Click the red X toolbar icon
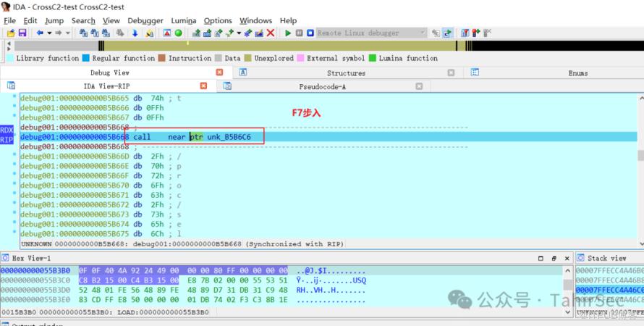Image resolution: width=644 pixels, height=326 pixels. 270,33
